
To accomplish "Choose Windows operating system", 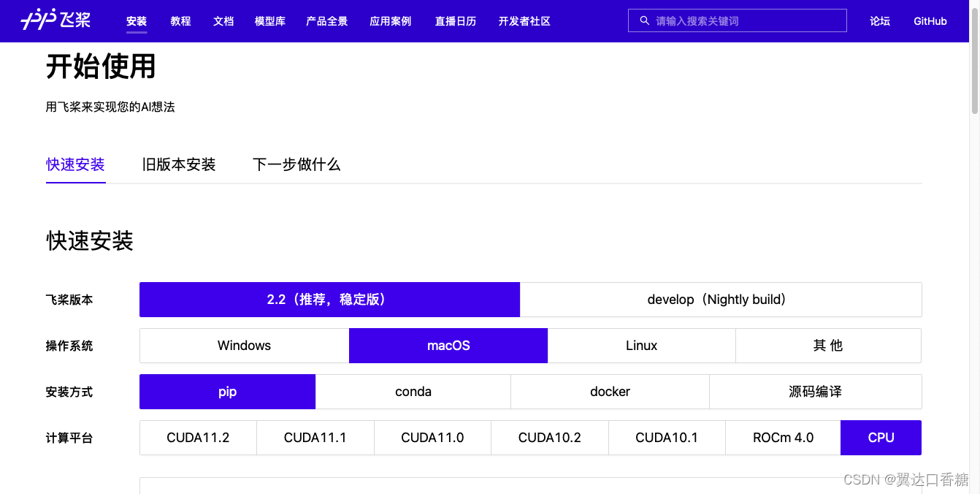I will (244, 346).
